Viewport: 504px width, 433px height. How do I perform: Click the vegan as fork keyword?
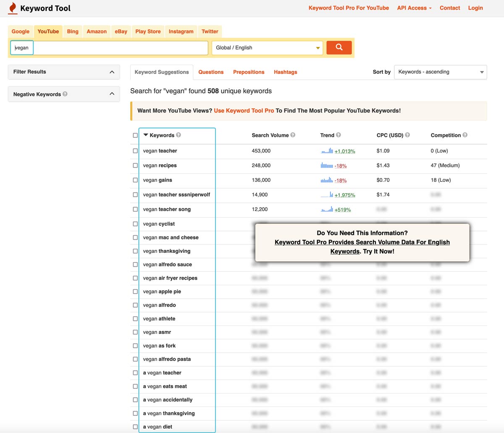point(159,346)
